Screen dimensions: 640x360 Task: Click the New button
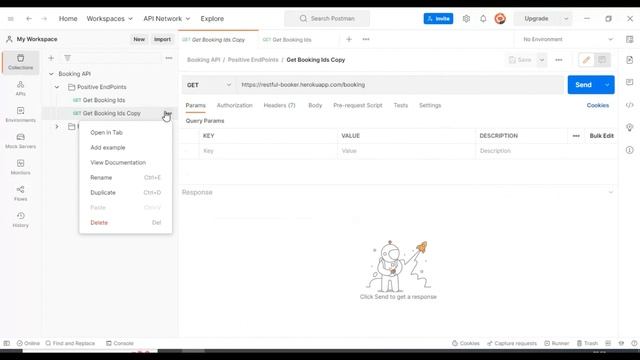click(x=139, y=39)
